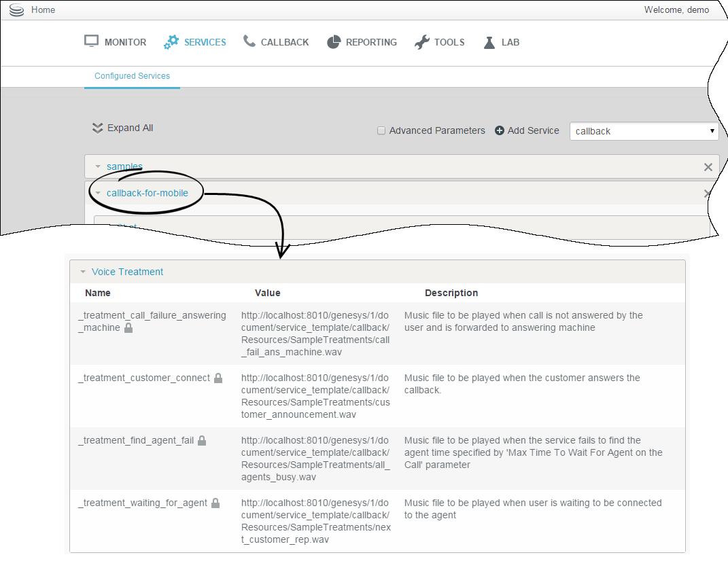Collapse the Voice Treatment section arrow
Viewport: 728px width, 574px height.
(x=83, y=272)
